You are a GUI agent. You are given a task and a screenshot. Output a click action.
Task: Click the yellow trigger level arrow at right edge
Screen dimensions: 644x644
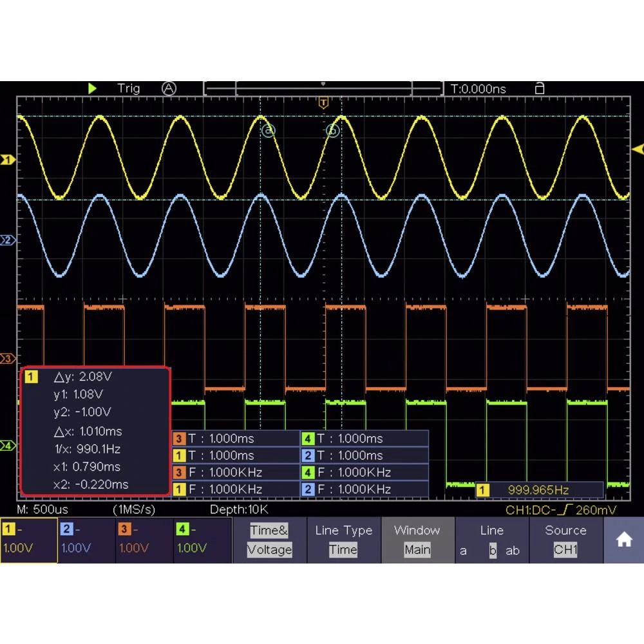click(x=637, y=149)
